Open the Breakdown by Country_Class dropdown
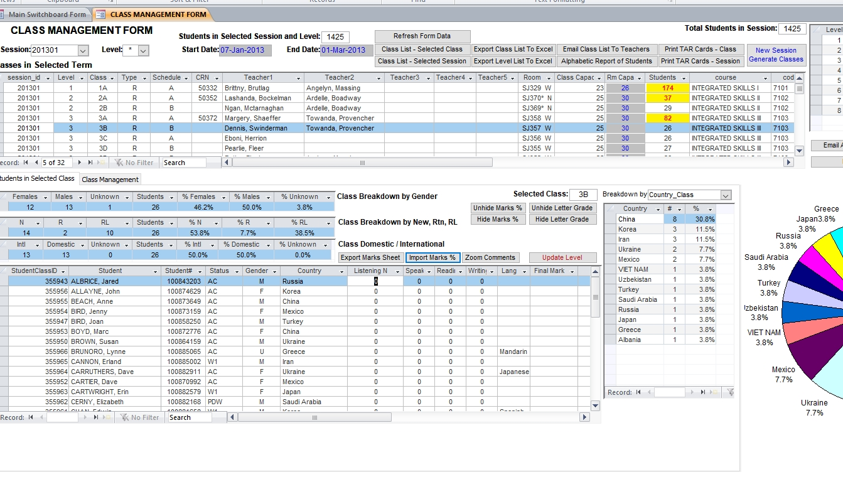843x504 pixels. tap(726, 195)
